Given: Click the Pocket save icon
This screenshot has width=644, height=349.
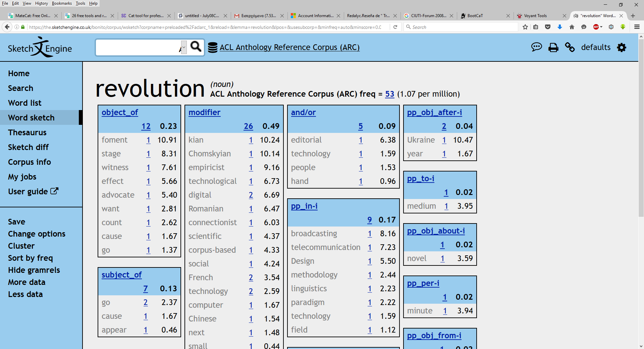Looking at the screenshot, I should tap(548, 27).
